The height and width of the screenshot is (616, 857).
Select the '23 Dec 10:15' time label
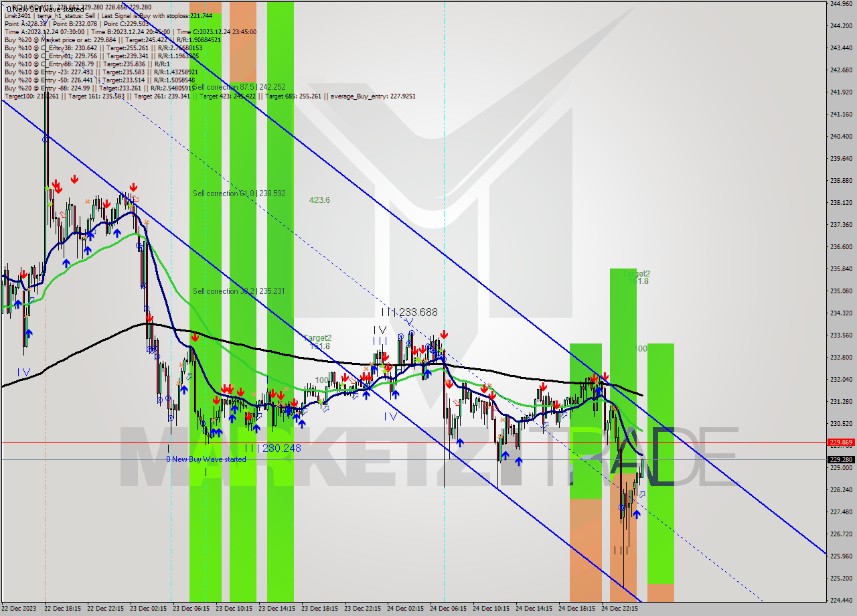tap(234, 609)
